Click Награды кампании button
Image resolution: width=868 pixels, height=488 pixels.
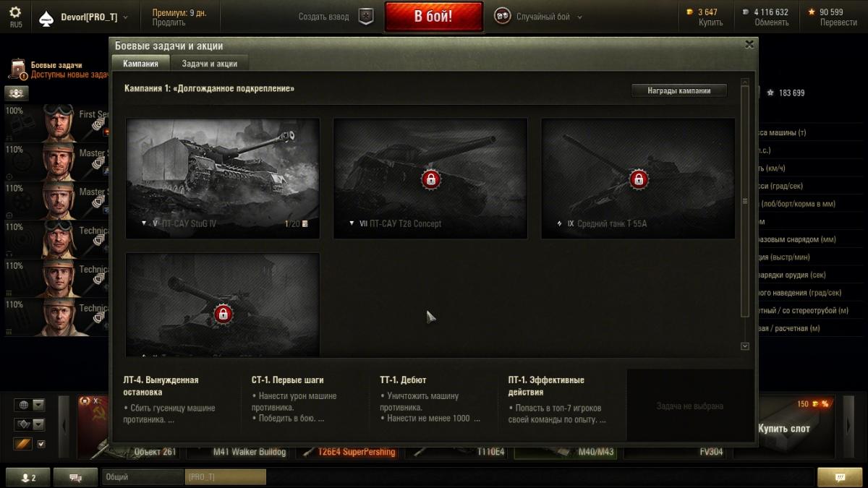(x=678, y=90)
